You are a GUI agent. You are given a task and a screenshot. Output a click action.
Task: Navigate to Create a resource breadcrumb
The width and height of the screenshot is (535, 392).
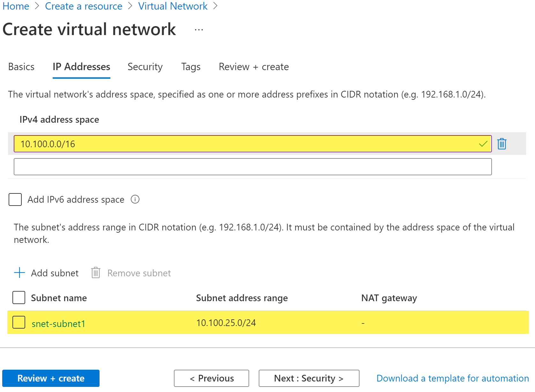coord(84,6)
